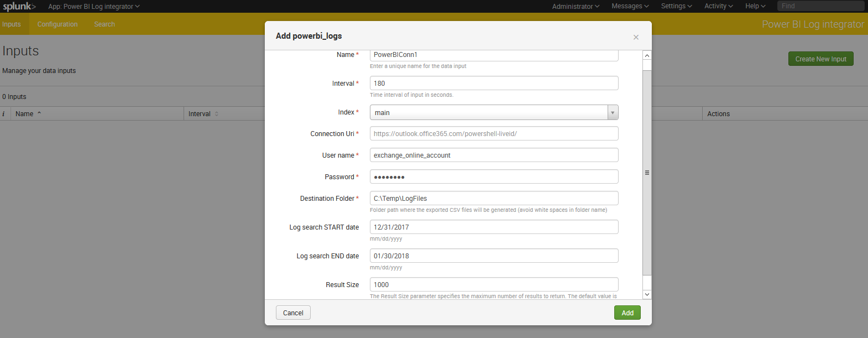This screenshot has height=338, width=868.
Task: Click the 'Manage your data inputs' text
Action: pos(39,71)
